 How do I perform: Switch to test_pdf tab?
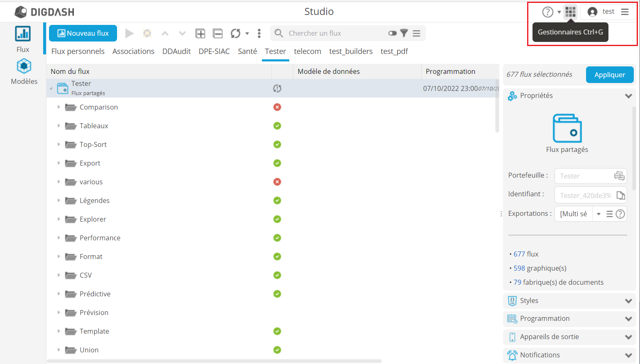pos(394,51)
